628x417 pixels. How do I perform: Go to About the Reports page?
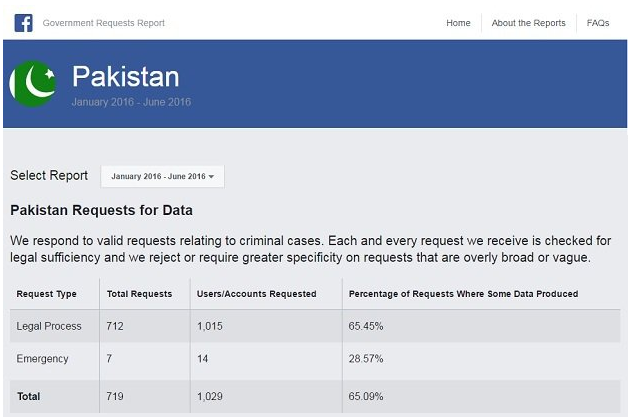click(x=528, y=23)
